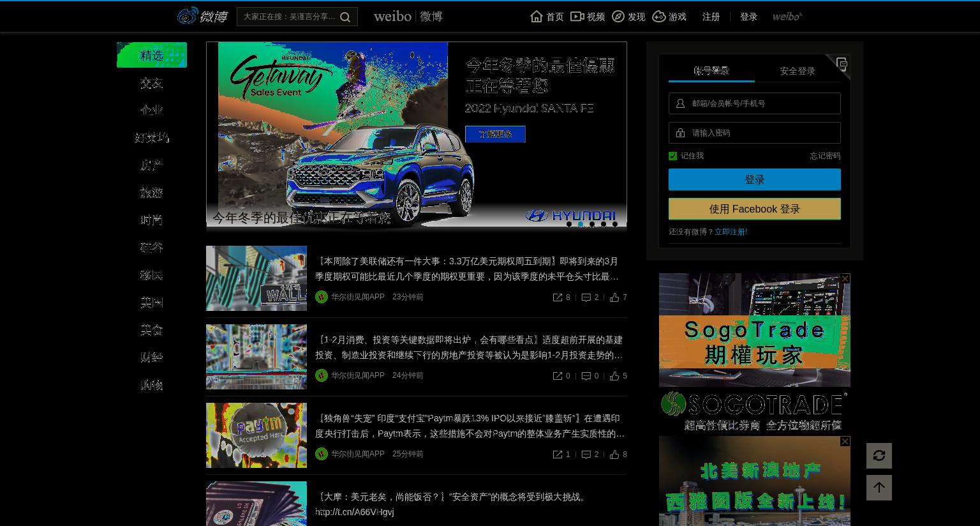Select the 帐号登录 tab

tap(711, 71)
